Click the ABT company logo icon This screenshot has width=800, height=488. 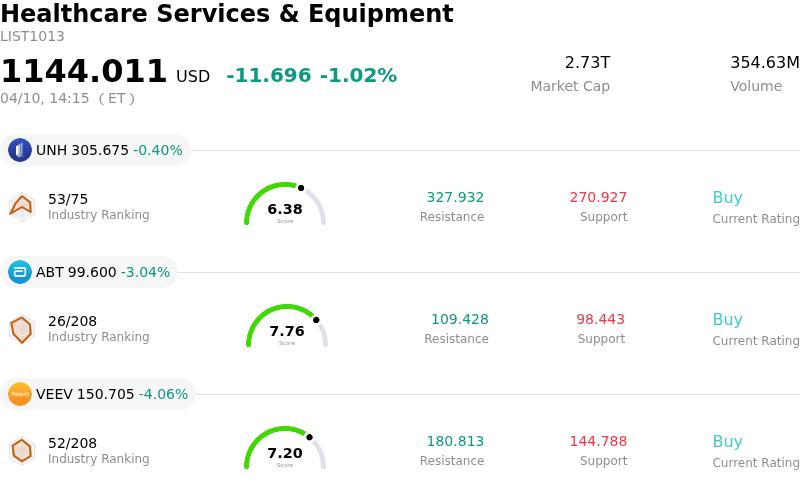tap(20, 272)
